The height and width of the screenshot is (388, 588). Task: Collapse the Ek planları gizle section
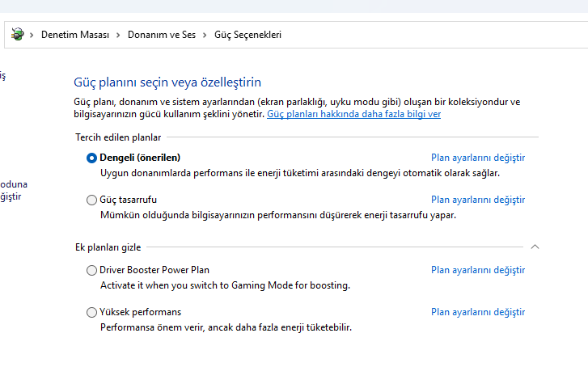(535, 247)
